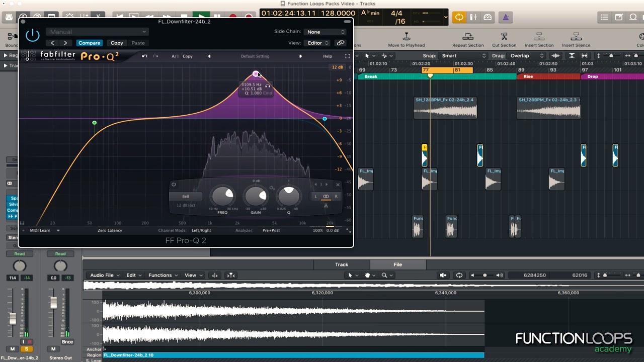644x362 pixels.
Task: Click Insert Section toolbar icon
Action: tap(539, 37)
